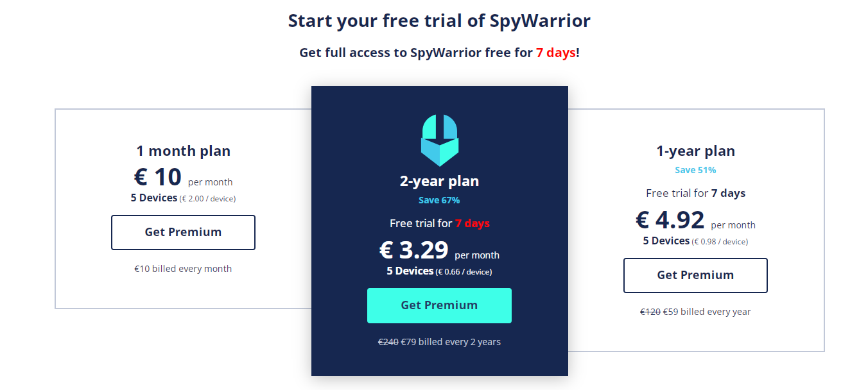Select the "1-year plan" title
This screenshot has height=390, width=868.
(x=695, y=151)
